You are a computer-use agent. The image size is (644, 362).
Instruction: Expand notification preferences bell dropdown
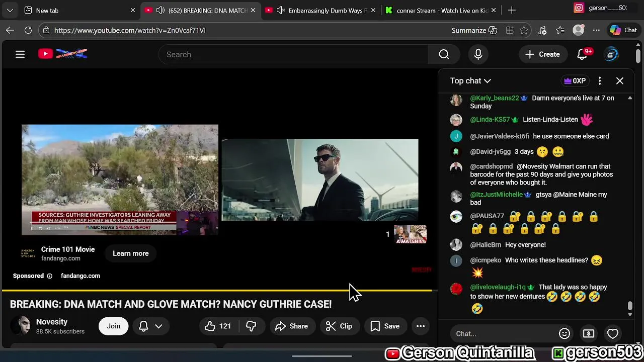pyautogui.click(x=150, y=326)
